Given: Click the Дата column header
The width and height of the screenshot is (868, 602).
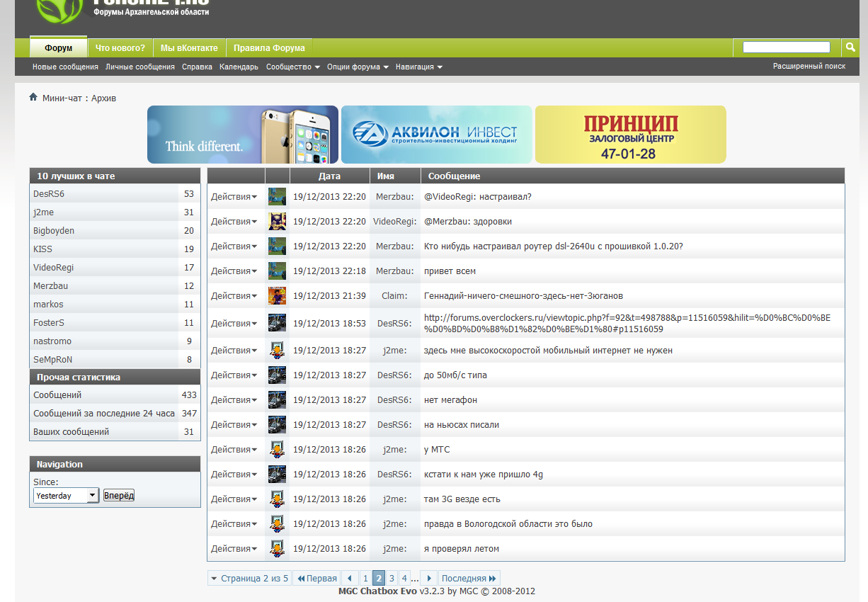Looking at the screenshot, I should point(329,176).
